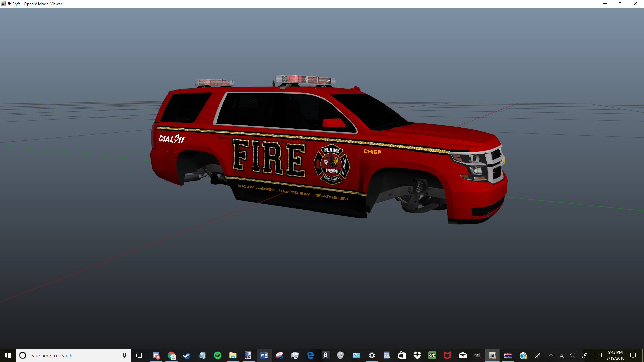Open the Snipping Tool taskbar icon
The image size is (644, 362).
(279, 355)
